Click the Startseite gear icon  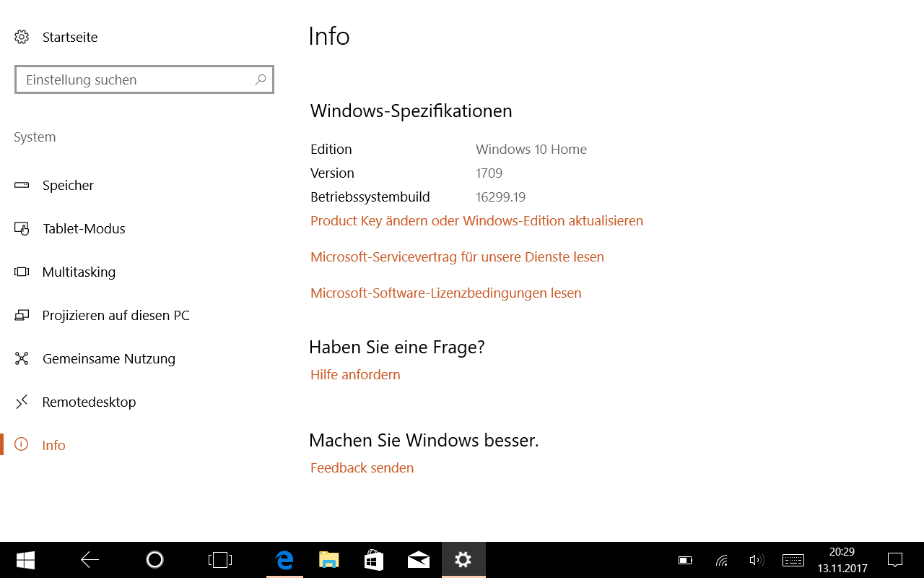[x=22, y=37]
